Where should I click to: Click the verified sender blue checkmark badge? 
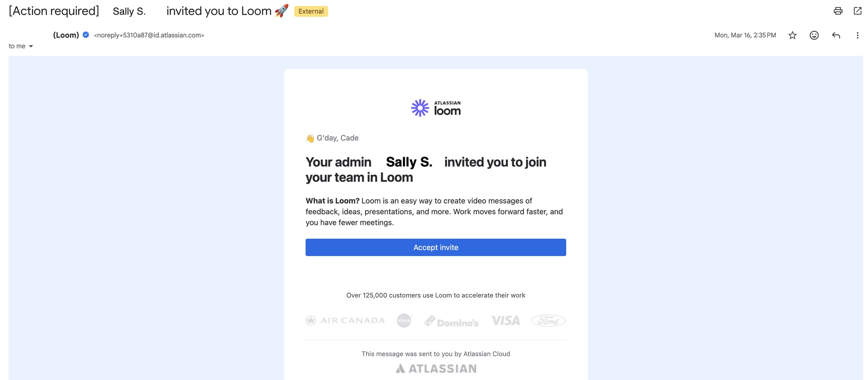86,35
